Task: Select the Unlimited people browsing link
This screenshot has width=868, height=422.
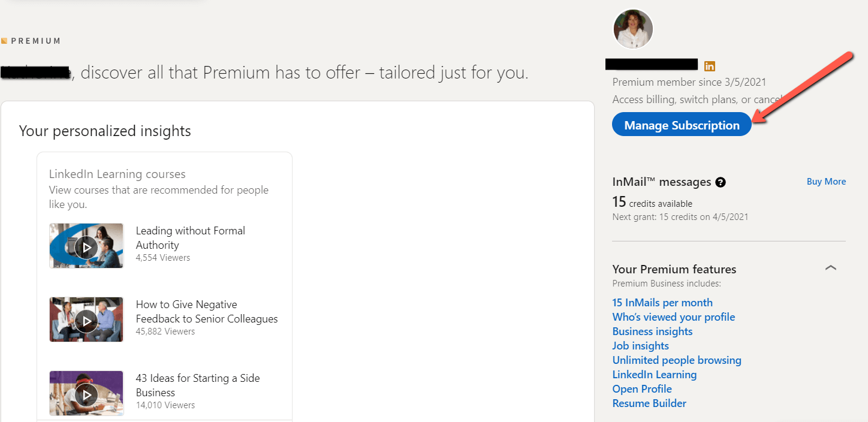Action: 677,360
